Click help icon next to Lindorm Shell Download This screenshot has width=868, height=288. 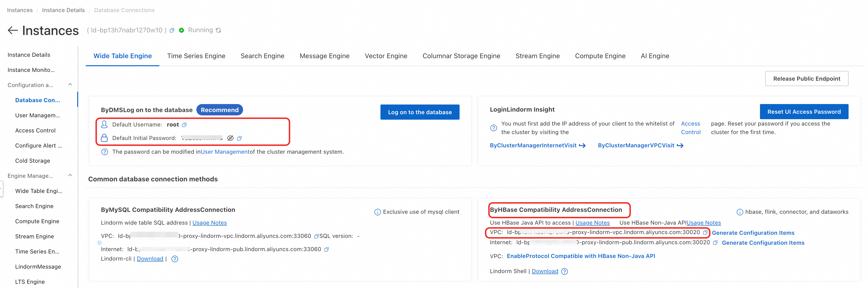coord(564,271)
